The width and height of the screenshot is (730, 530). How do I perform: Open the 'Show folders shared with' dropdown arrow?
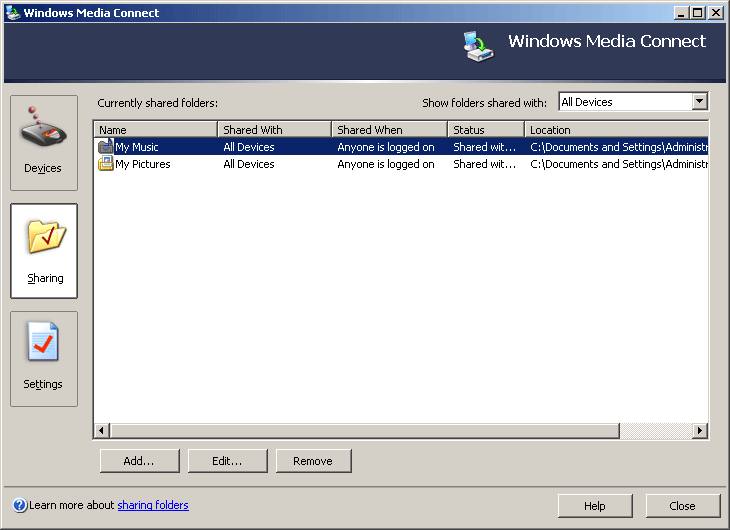coord(699,102)
